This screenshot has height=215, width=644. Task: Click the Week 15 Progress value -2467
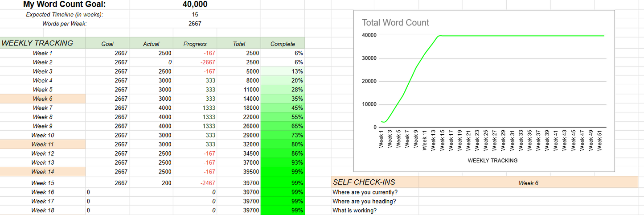pos(195,183)
